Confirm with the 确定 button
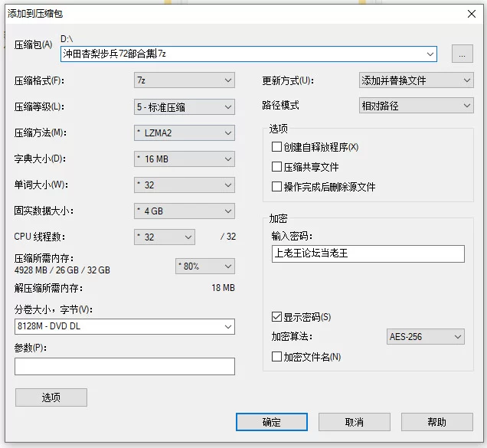The image size is (487, 448). [272, 422]
